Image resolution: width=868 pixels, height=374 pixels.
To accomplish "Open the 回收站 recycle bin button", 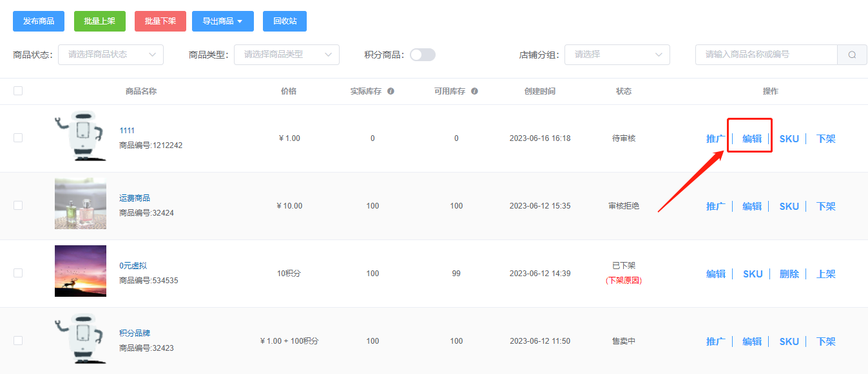I will [285, 21].
